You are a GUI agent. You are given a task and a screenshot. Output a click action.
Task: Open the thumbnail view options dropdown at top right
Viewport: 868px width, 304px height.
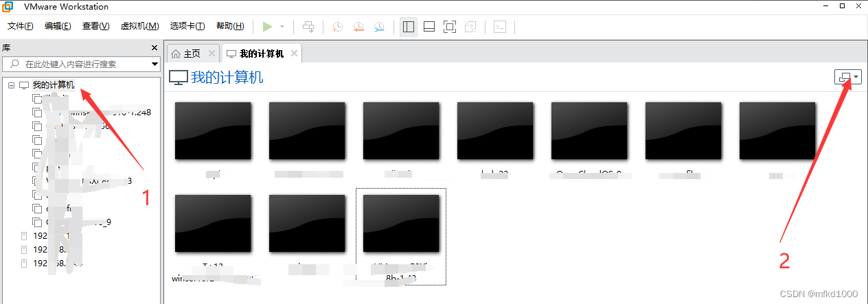point(849,78)
